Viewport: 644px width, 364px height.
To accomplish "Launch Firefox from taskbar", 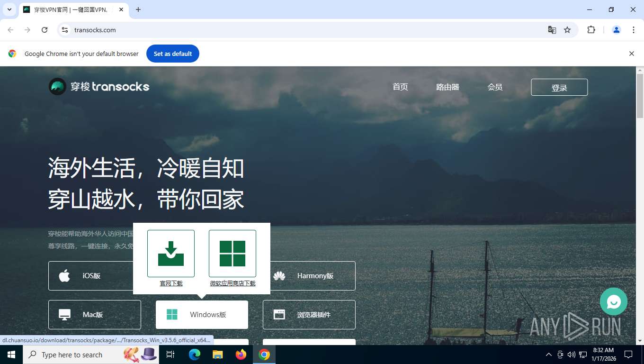I will click(241, 355).
